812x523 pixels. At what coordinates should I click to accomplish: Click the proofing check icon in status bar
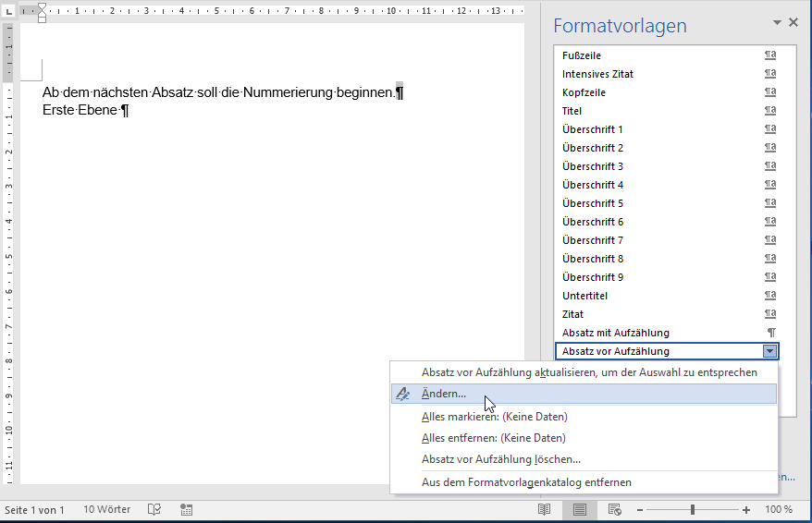(x=154, y=509)
